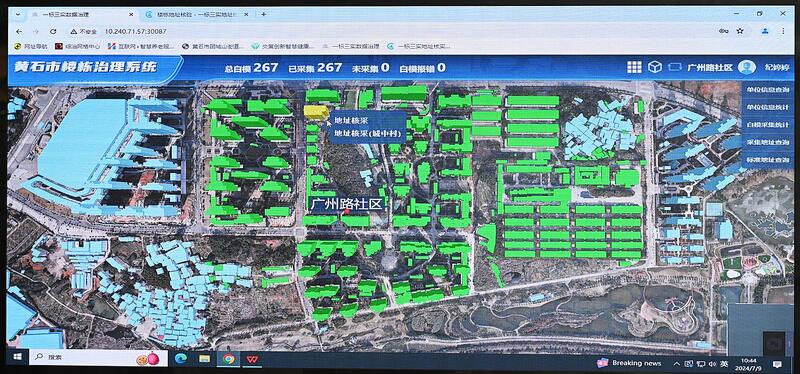The height and width of the screenshot is (374, 800).
Task: Show hidden system tray icons arrow
Action: [x=677, y=363]
